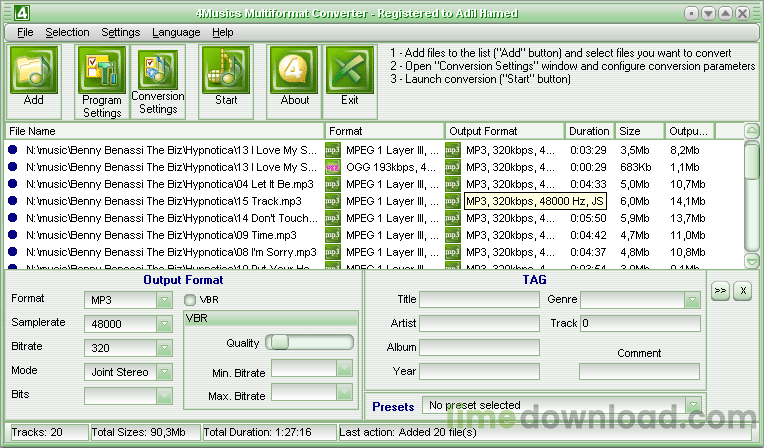Launch conversion with the Start icon
This screenshot has height=448, width=764.
coord(226,70)
